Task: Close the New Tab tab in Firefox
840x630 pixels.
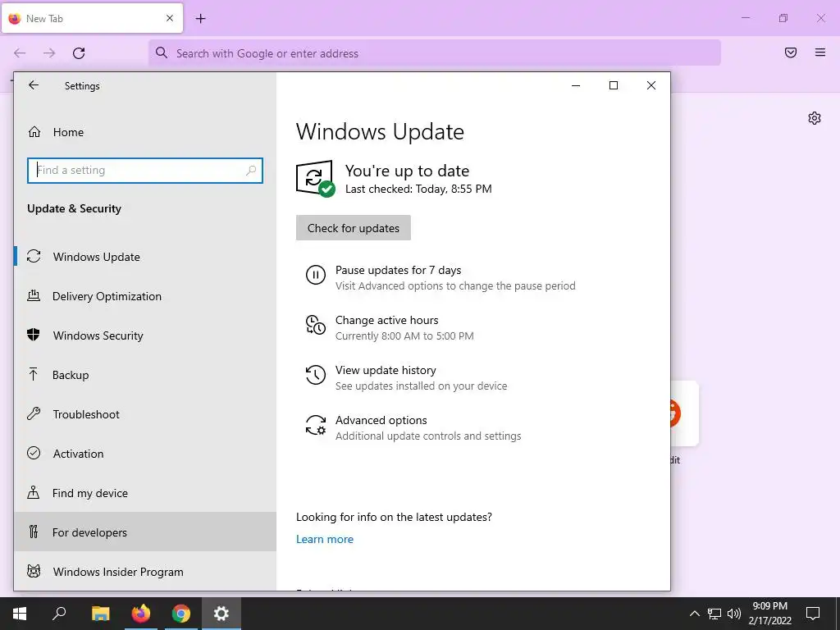Action: click(x=170, y=18)
